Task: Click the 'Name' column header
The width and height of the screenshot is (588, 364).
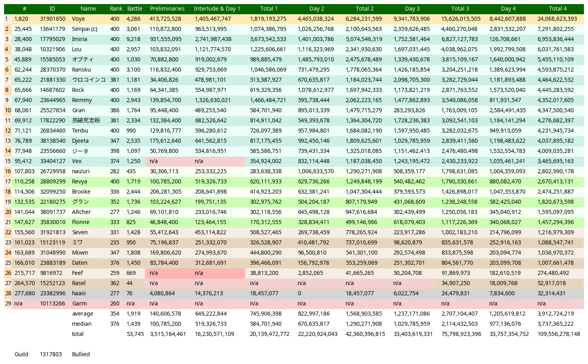Action: 88,9
